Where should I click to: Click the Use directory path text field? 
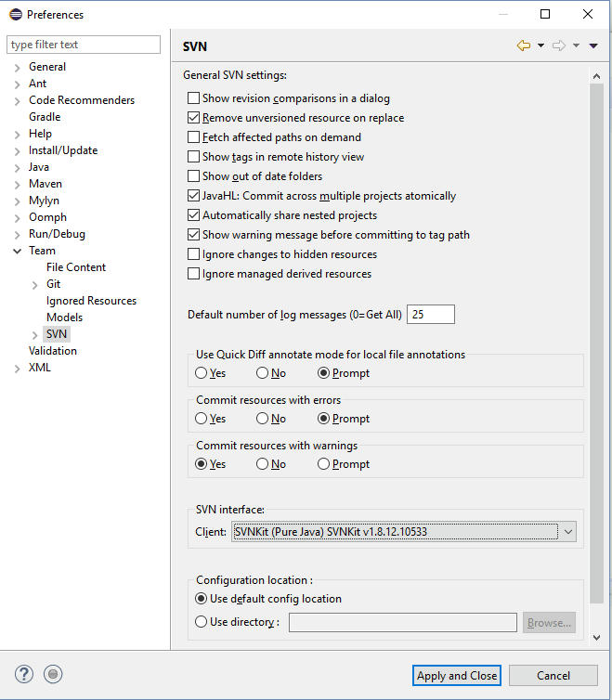402,622
